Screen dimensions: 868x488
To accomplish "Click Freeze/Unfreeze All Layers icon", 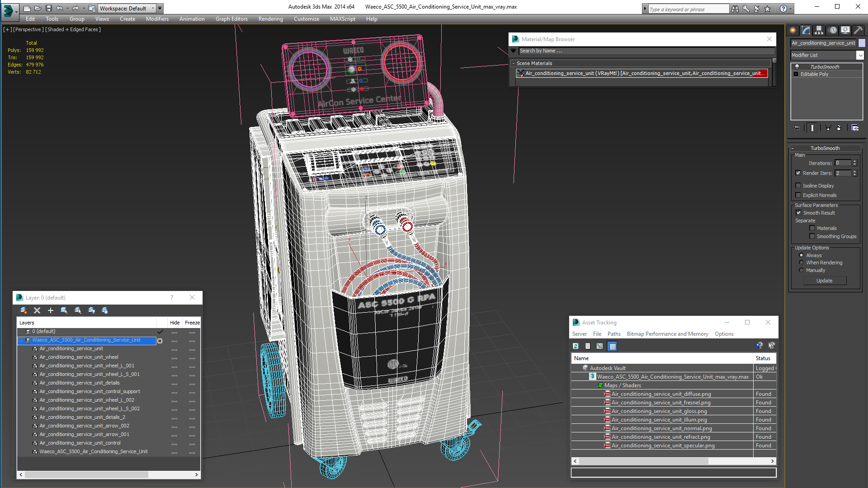I will 105,310.
